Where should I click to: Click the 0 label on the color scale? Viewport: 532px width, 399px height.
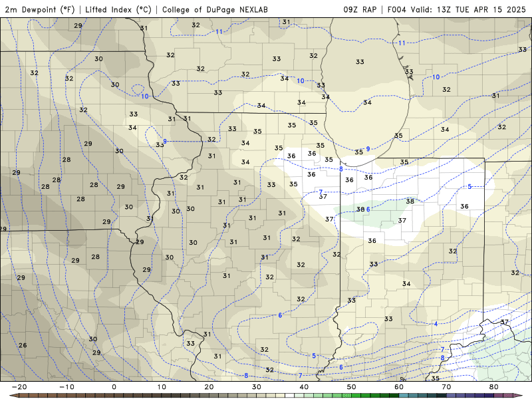[114, 387]
